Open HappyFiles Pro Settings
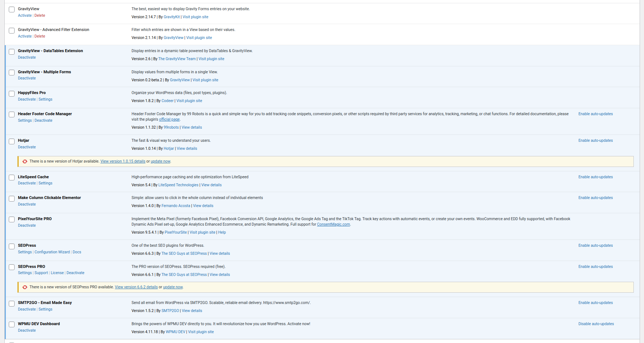This screenshot has height=343, width=644. point(46,100)
